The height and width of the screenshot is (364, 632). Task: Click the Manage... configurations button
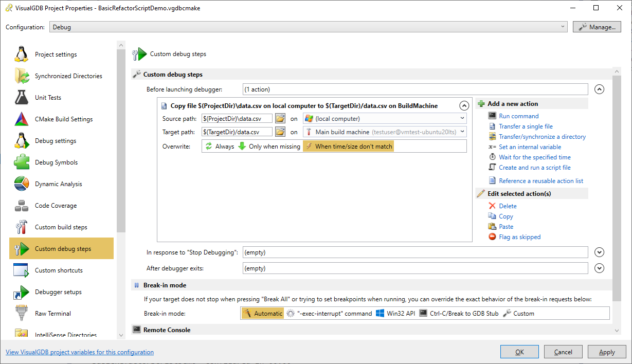click(x=597, y=27)
